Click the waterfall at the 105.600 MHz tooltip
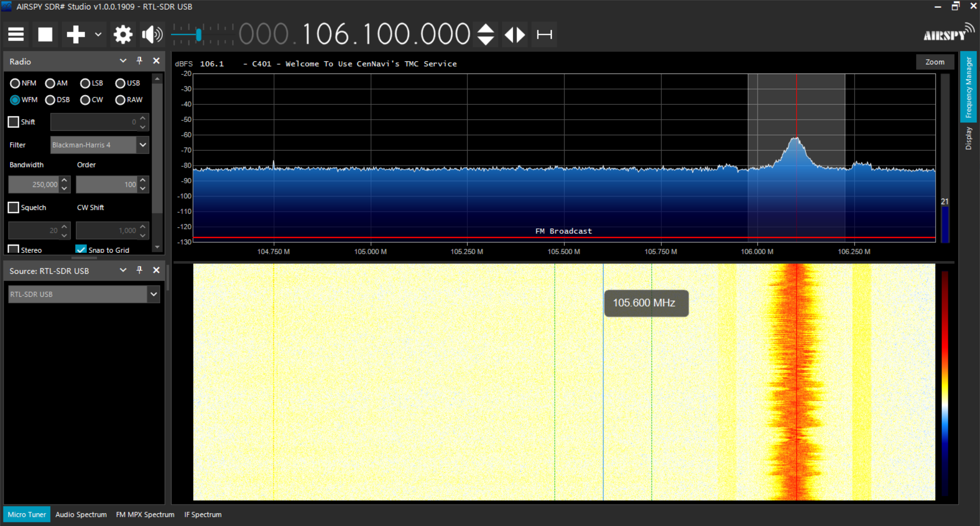This screenshot has width=980, height=526. click(646, 303)
